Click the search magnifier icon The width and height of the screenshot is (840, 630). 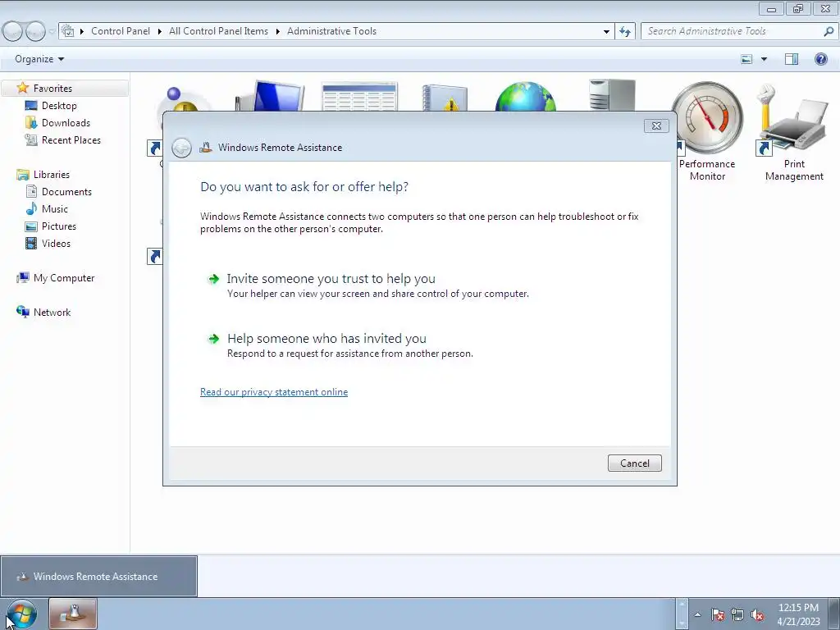click(x=829, y=31)
